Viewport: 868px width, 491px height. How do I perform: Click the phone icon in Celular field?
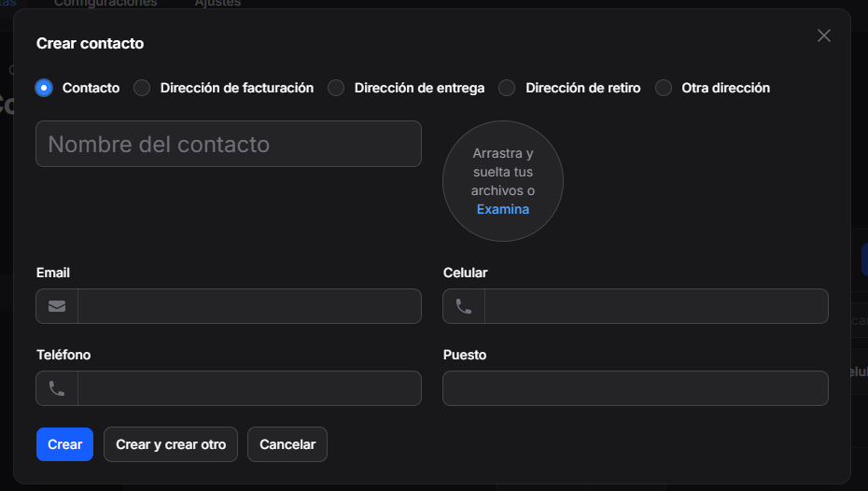tap(463, 306)
